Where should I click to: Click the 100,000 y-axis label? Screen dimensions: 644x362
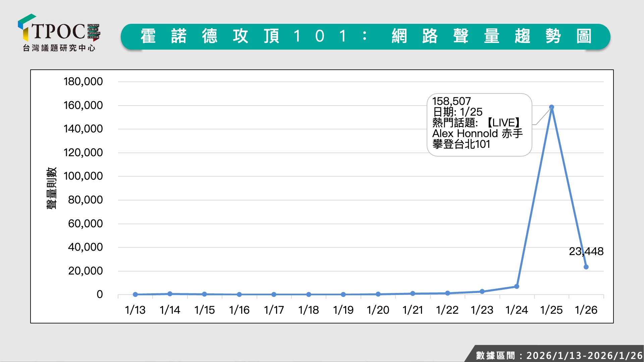[83, 176]
